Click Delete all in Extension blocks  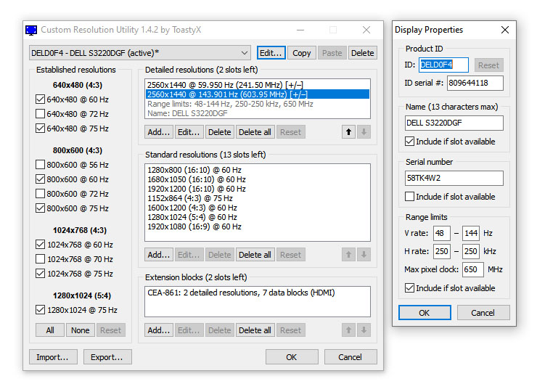click(x=255, y=330)
